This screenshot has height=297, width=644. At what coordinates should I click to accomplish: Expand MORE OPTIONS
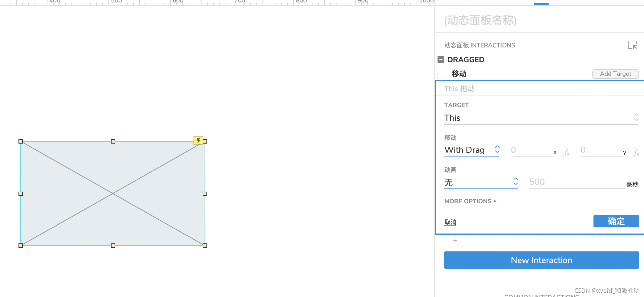[x=470, y=201]
